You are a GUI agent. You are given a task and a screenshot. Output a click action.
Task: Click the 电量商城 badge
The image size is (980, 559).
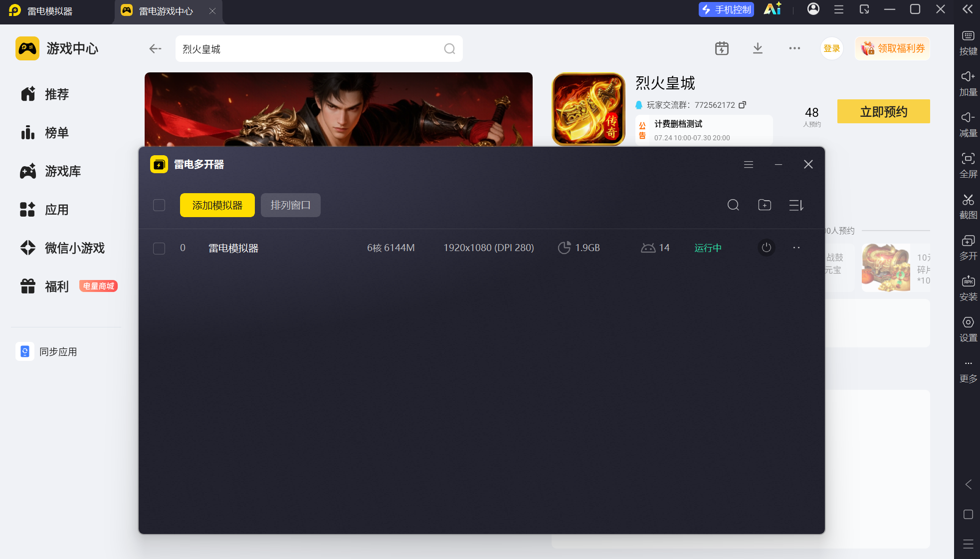tap(98, 286)
